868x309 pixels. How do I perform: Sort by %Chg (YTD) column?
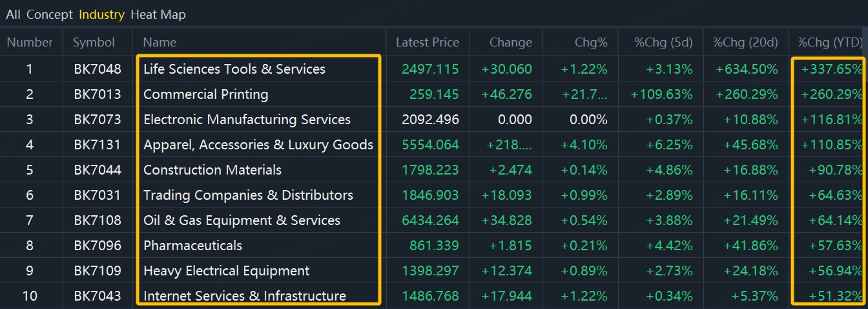(830, 43)
